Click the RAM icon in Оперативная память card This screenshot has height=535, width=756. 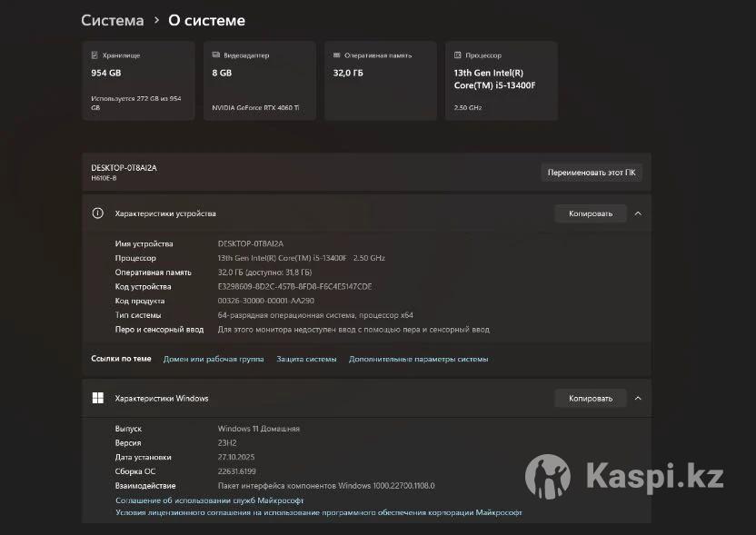336,55
